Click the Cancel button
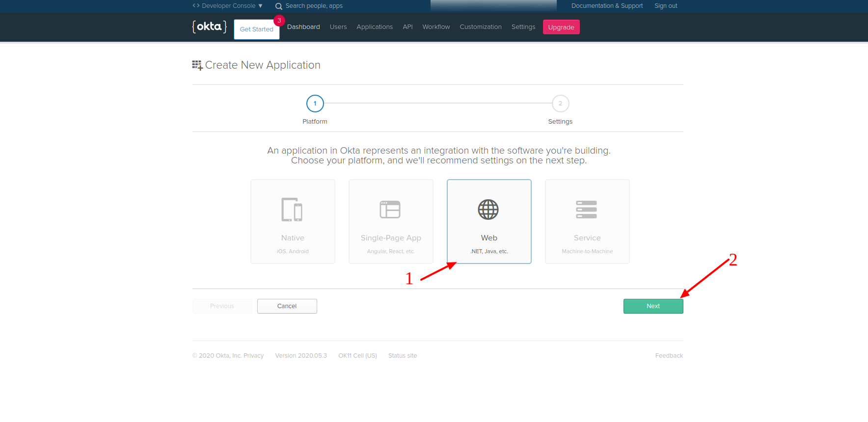Screen dimensions: 868x422 tap(287, 306)
